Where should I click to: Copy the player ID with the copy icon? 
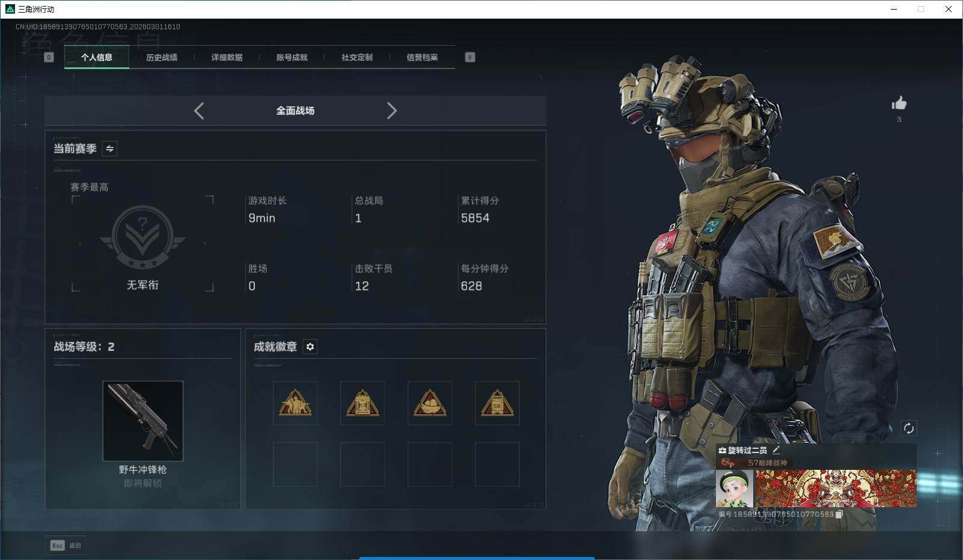[x=840, y=514]
